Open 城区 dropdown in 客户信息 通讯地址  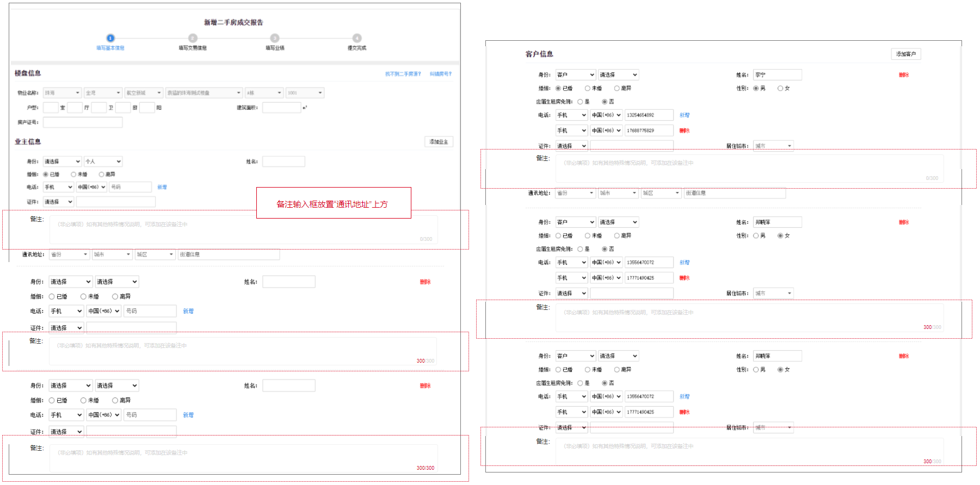tap(661, 193)
